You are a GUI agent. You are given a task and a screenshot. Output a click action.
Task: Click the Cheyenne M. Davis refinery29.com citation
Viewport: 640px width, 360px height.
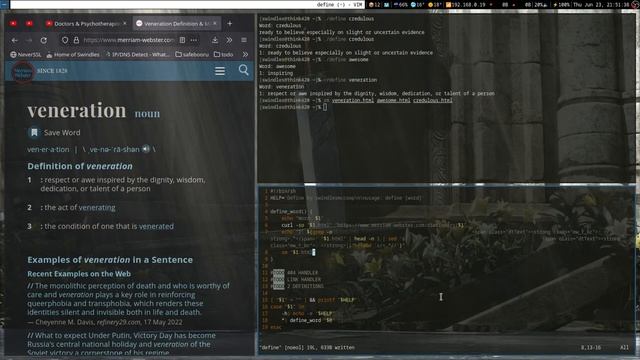[105, 322]
